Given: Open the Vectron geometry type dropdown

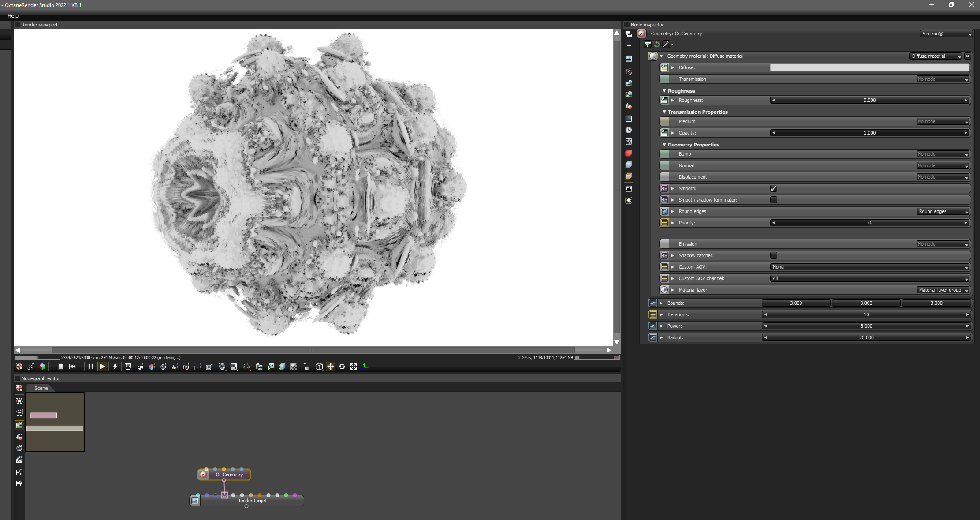Looking at the screenshot, I should click(946, 34).
